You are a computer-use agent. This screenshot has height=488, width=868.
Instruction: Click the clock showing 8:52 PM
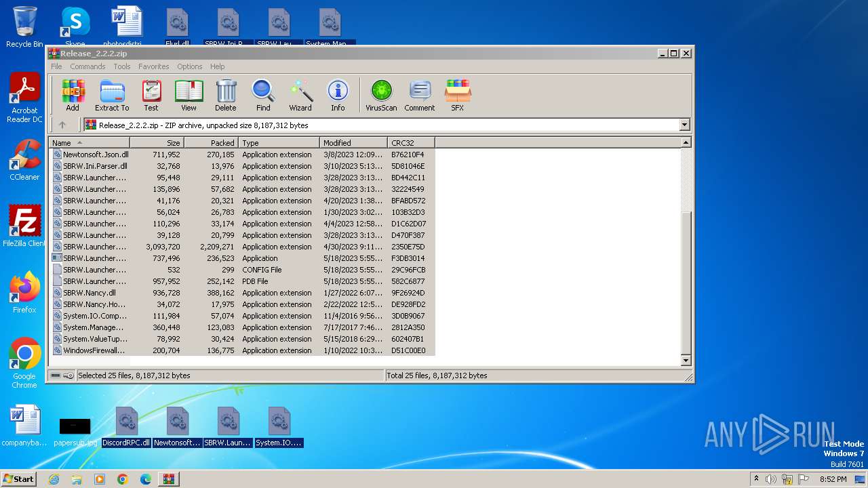(833, 479)
